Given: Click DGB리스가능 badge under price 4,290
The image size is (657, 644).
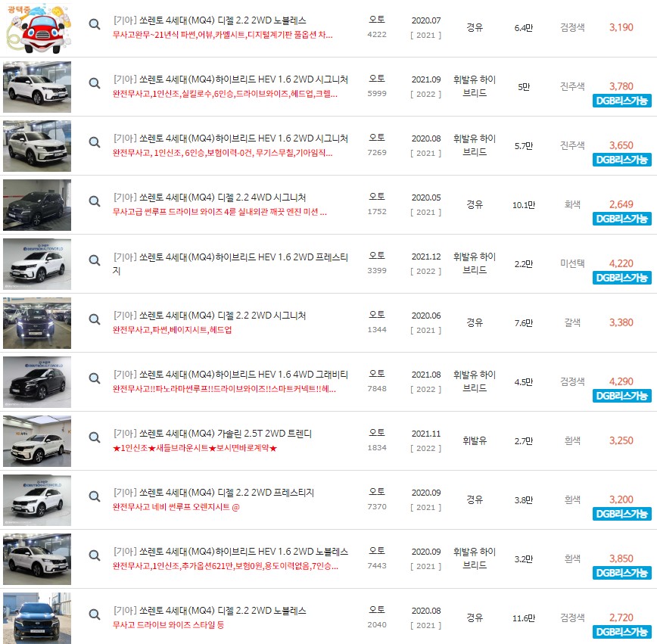Looking at the screenshot, I should [x=622, y=397].
